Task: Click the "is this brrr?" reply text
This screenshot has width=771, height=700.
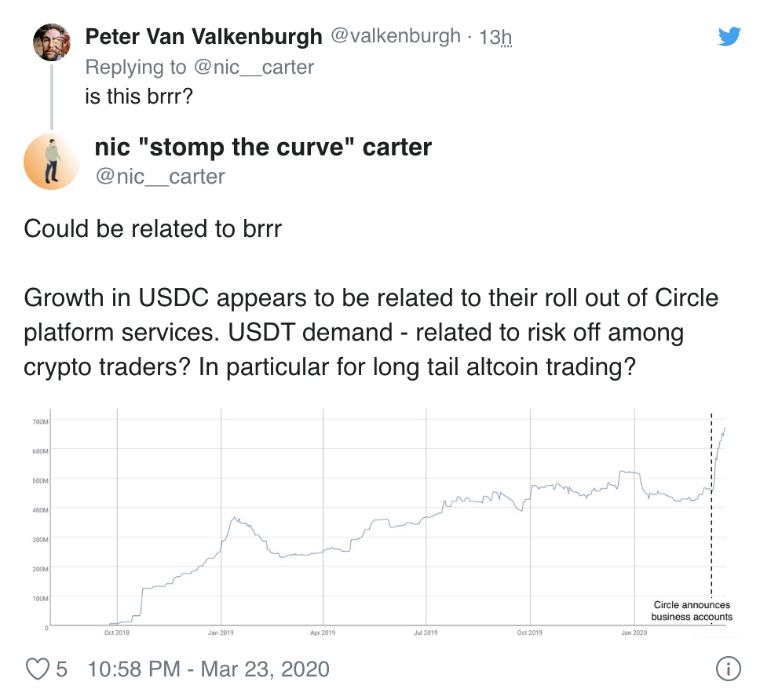Action: pyautogui.click(x=139, y=97)
